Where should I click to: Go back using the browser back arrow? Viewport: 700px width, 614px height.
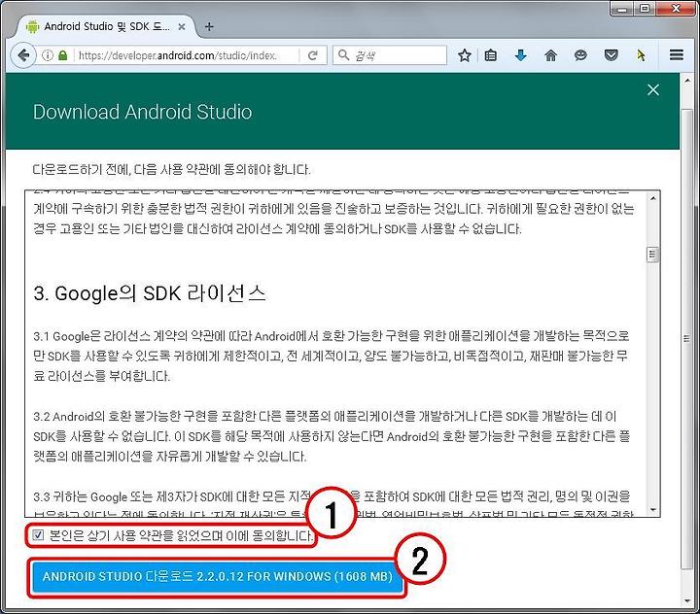(x=23, y=55)
